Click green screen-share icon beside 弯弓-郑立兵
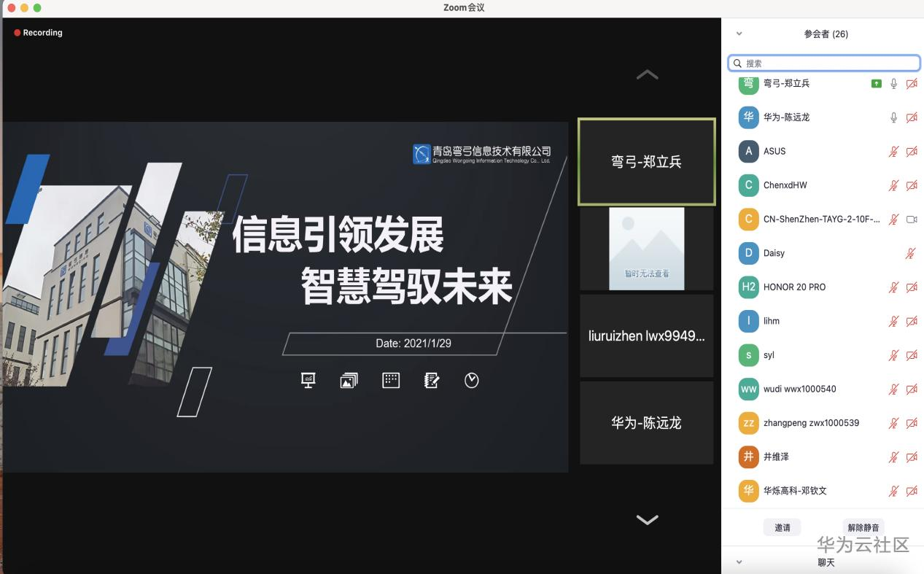This screenshot has height=574, width=924. pos(877,84)
